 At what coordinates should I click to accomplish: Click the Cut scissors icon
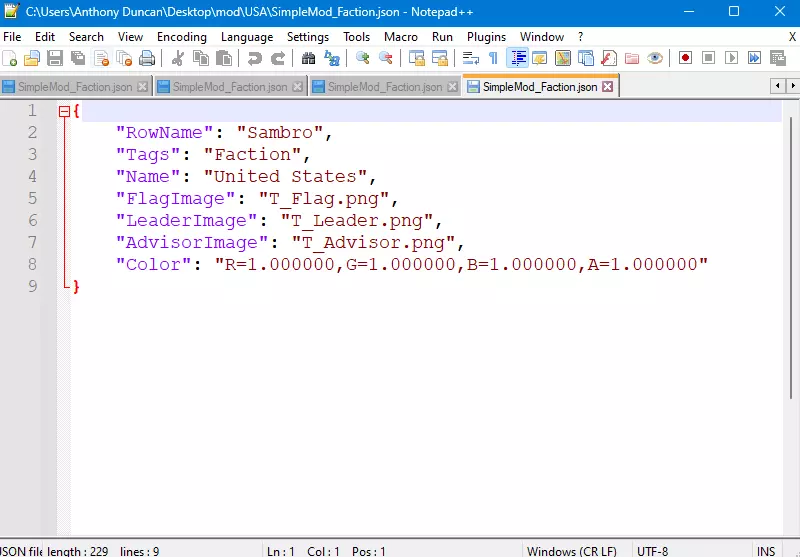[177, 59]
